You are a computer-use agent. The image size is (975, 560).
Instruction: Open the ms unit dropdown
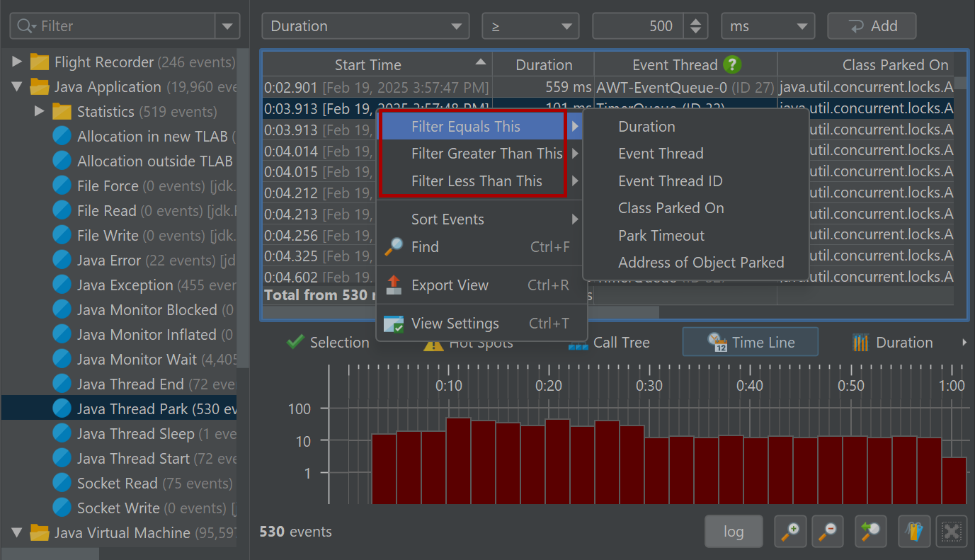click(x=768, y=26)
